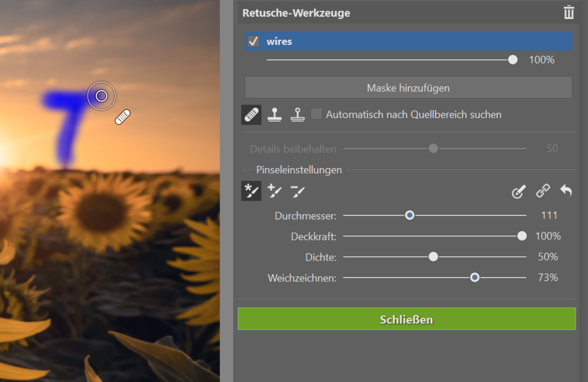The height and width of the screenshot is (382, 588).
Task: Delete retouching tools with trash icon
Action: [x=569, y=13]
